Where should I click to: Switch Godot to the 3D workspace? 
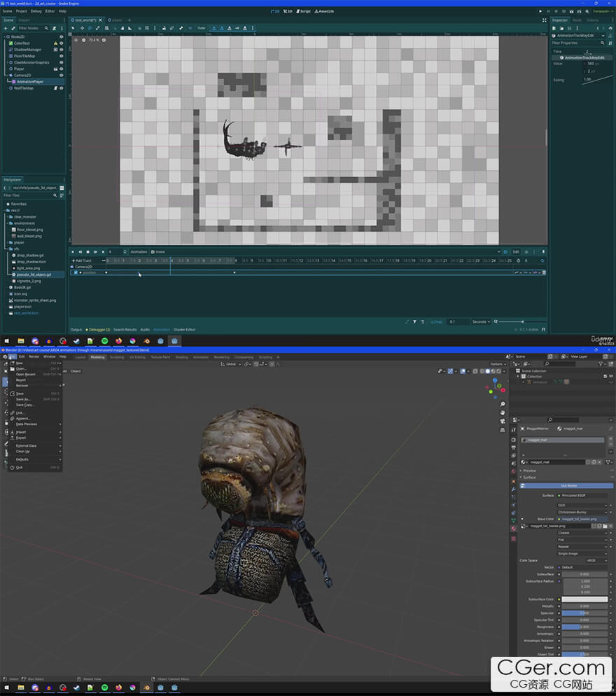[x=288, y=11]
